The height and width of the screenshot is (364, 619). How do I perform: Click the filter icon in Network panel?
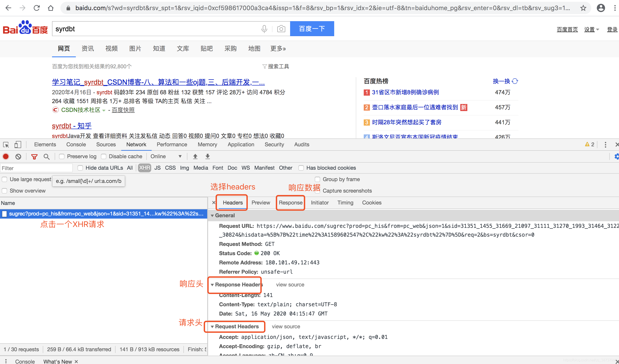point(35,156)
